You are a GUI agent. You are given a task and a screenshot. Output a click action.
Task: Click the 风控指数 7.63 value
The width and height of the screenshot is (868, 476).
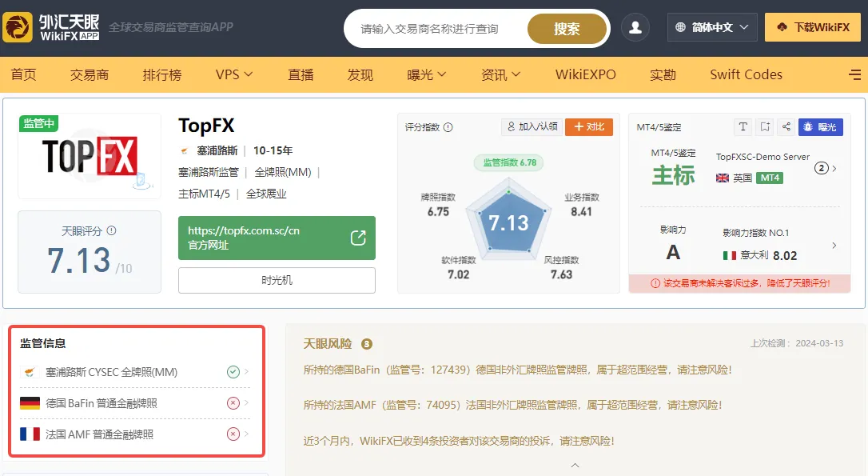pos(561,274)
